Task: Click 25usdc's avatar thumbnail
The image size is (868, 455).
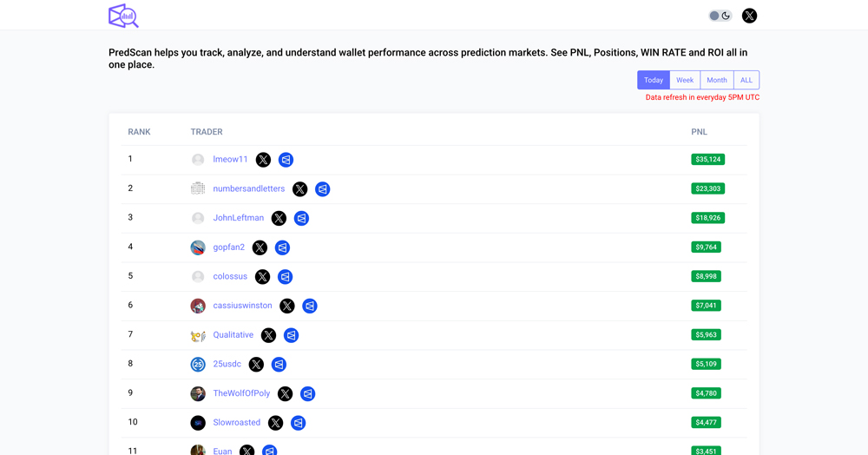Action: (x=198, y=364)
